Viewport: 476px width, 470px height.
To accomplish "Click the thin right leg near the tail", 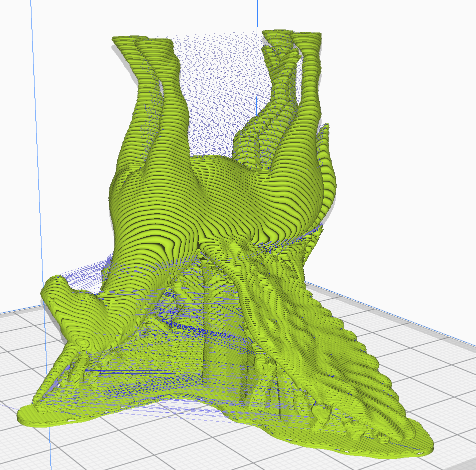I will (308, 100).
